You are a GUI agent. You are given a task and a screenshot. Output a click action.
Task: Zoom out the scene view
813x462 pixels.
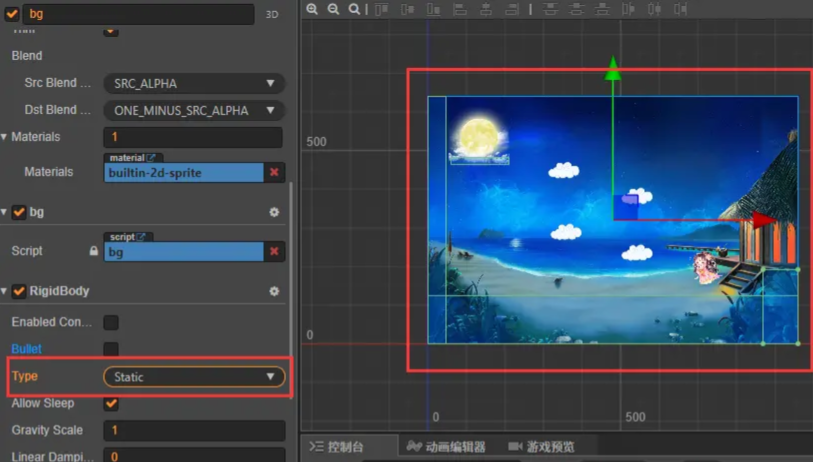333,9
